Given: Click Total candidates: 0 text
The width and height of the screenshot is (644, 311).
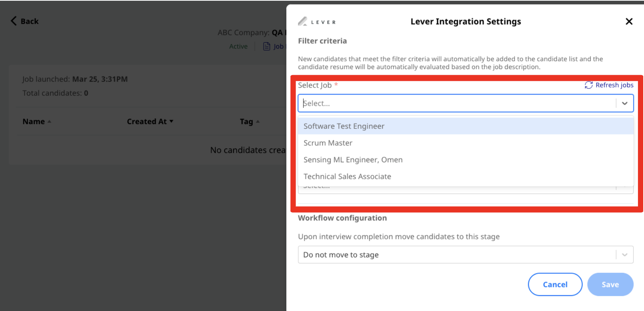Looking at the screenshot, I should click(x=55, y=93).
